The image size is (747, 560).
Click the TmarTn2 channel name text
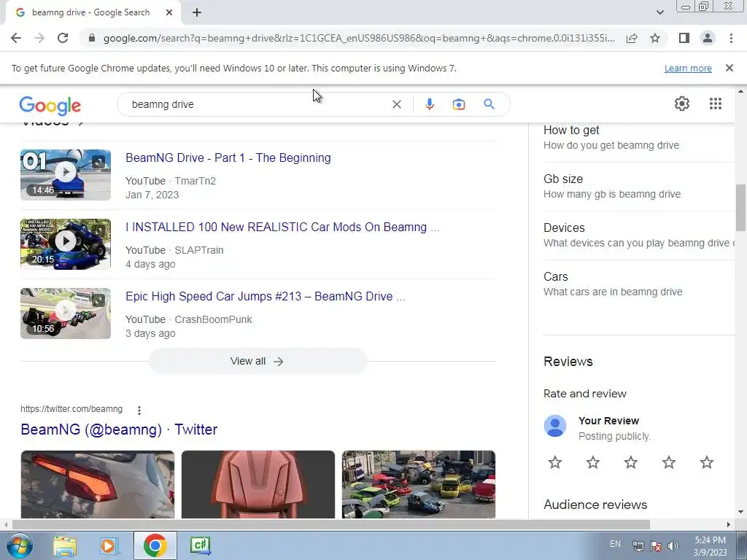coord(196,181)
